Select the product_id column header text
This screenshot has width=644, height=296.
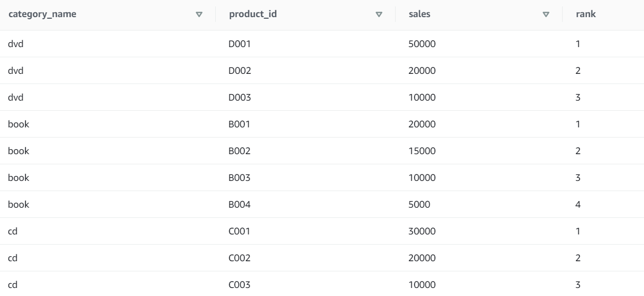coord(253,14)
